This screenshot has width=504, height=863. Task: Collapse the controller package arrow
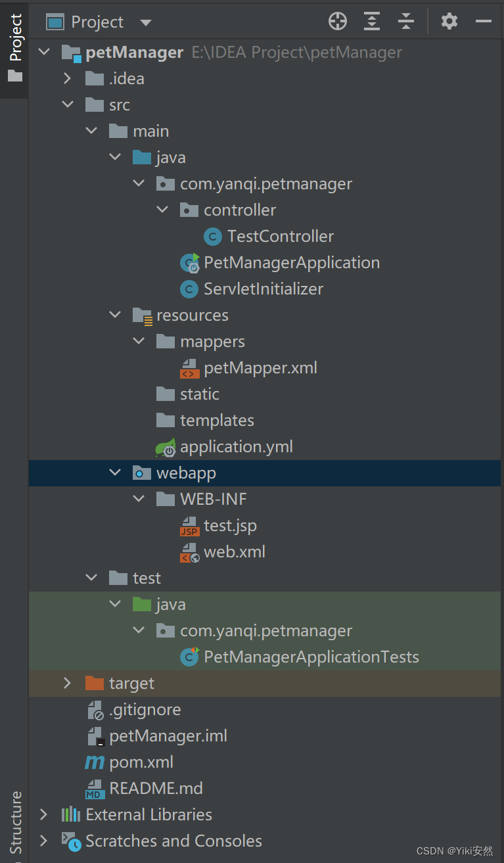coord(162,210)
